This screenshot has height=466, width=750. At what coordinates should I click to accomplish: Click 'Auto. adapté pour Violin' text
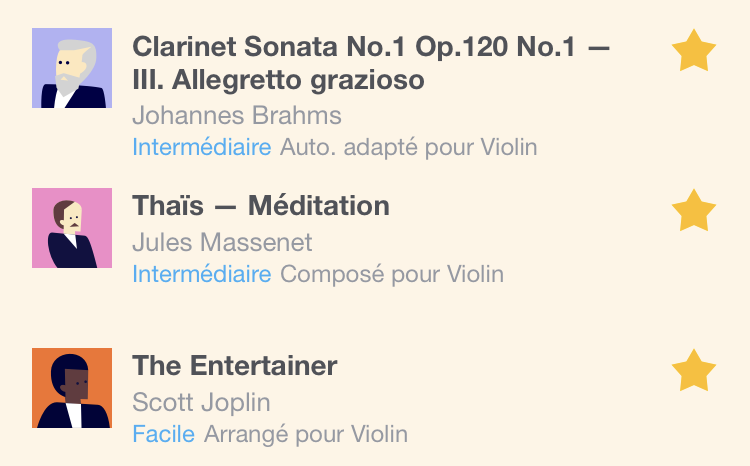[x=408, y=147]
